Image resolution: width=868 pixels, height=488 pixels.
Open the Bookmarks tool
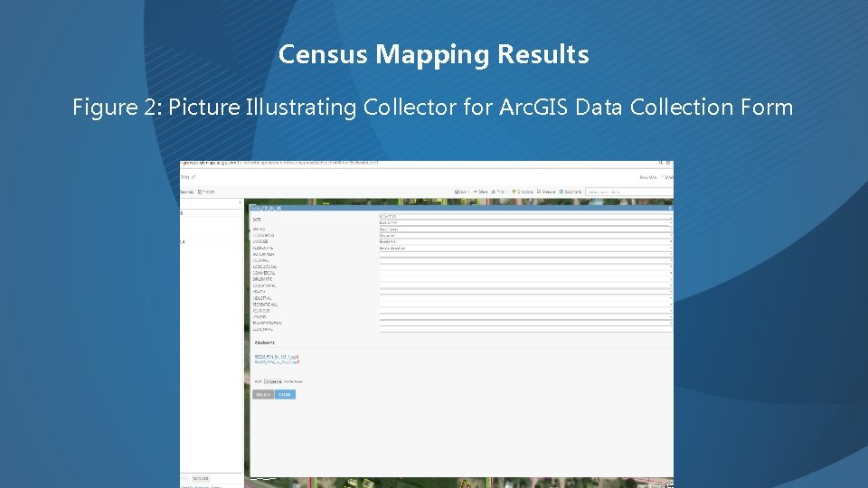571,192
